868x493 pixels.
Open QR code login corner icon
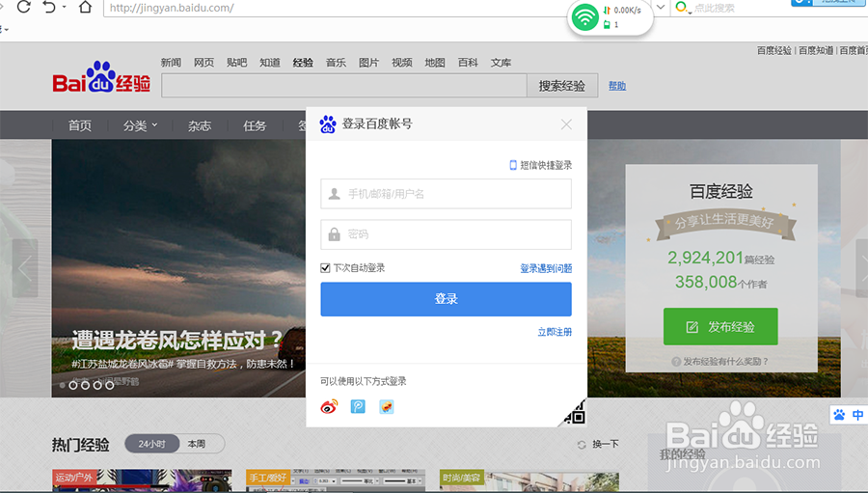[575, 414]
